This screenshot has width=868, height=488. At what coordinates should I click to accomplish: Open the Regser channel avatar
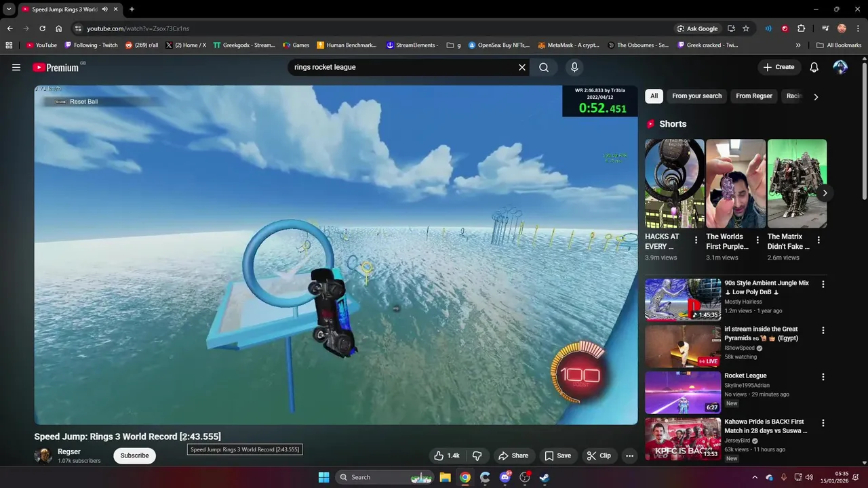tap(43, 455)
